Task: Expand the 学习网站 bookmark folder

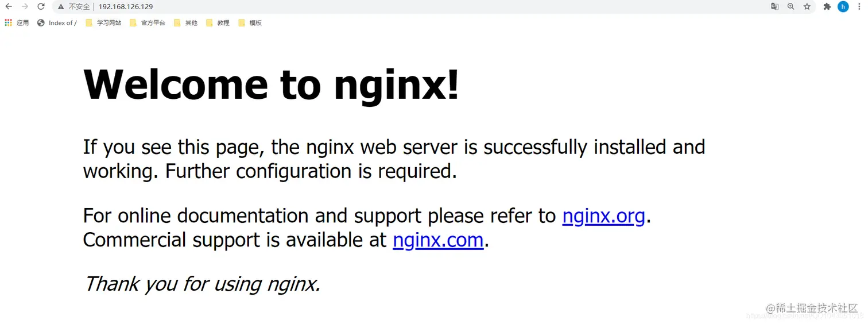Action: [x=103, y=23]
